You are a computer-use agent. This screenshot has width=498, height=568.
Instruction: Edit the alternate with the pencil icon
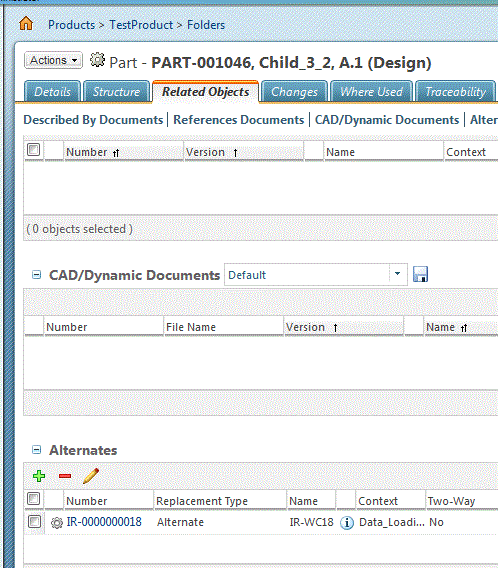[x=91, y=476]
